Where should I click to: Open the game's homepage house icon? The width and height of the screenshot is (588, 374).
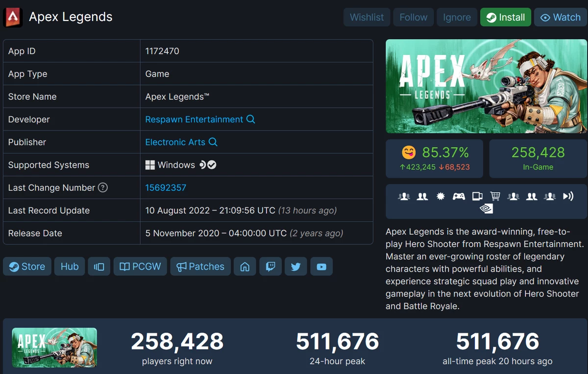[245, 266]
